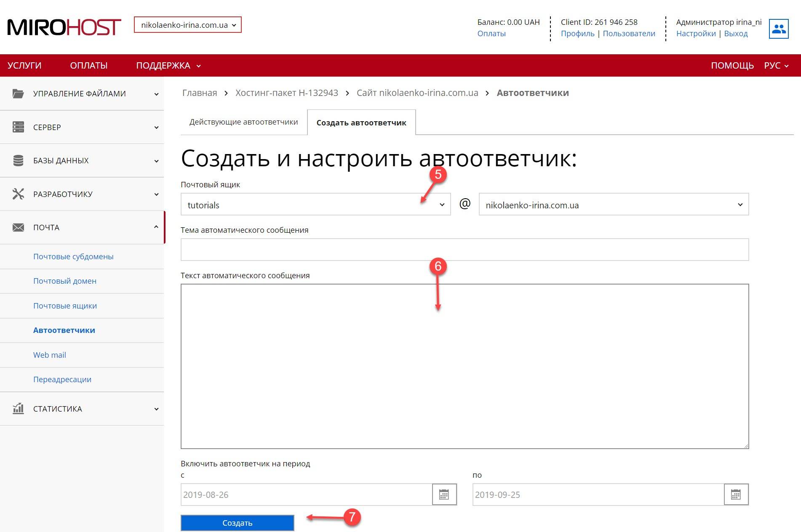Open Почтовые ящики in sidebar
This screenshot has height=532, width=801.
tap(65, 306)
